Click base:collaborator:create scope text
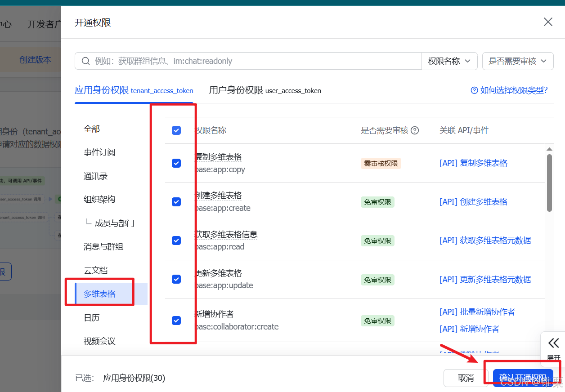Viewport: 565px width, 392px height. pos(237,327)
